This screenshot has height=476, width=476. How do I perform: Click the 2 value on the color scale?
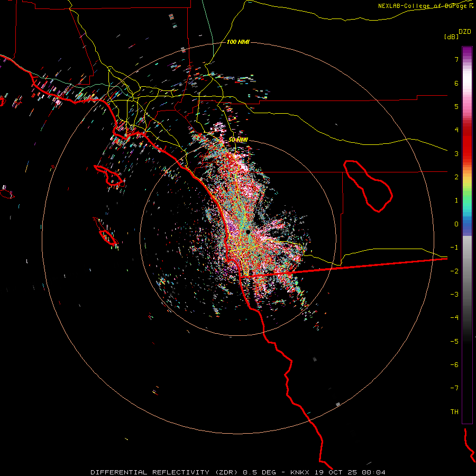pyautogui.click(x=456, y=177)
